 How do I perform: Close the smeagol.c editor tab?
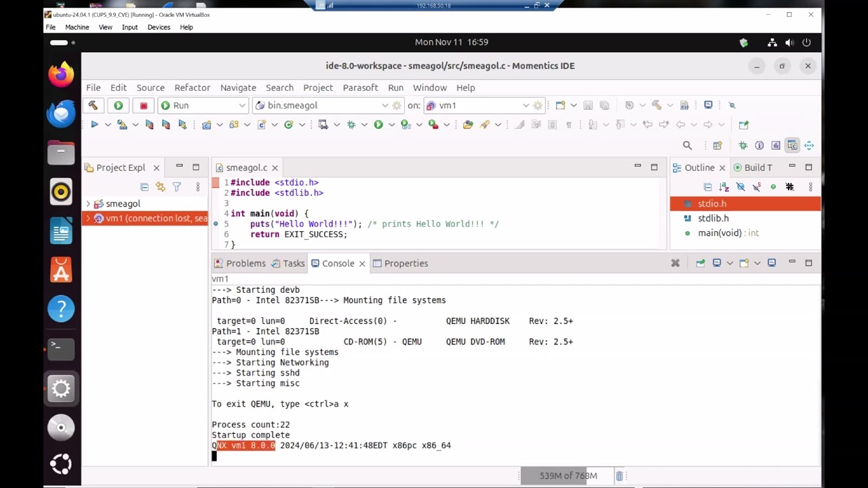(275, 167)
